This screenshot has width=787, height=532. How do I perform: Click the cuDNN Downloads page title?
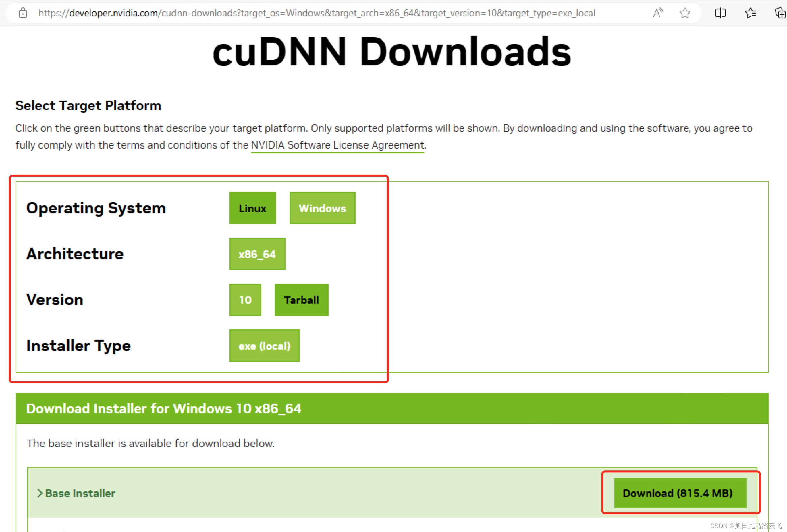click(x=392, y=52)
